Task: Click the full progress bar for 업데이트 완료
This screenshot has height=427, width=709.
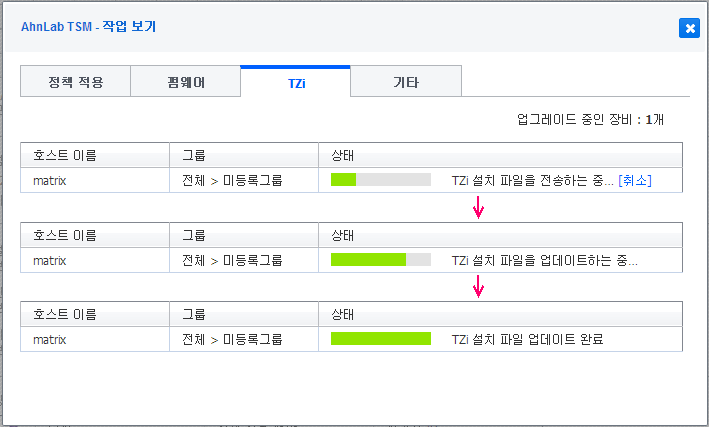Action: tap(380, 339)
